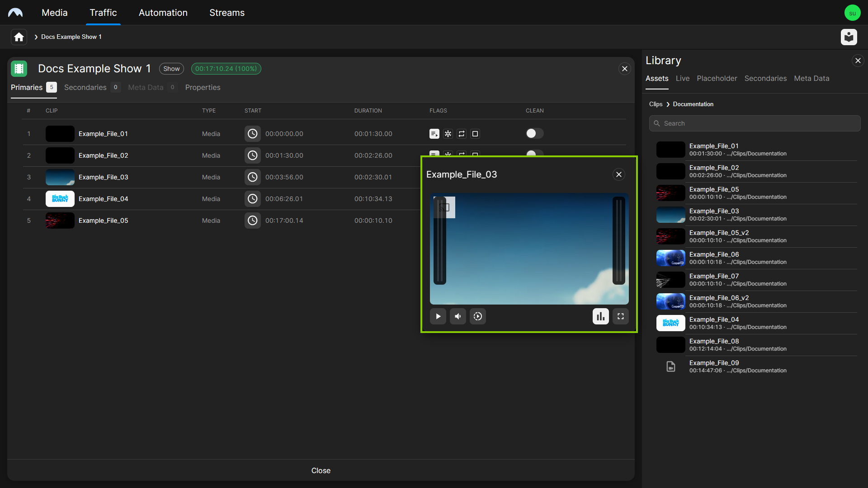Mute audio in the video preview player
The image size is (868, 488).
tap(458, 316)
